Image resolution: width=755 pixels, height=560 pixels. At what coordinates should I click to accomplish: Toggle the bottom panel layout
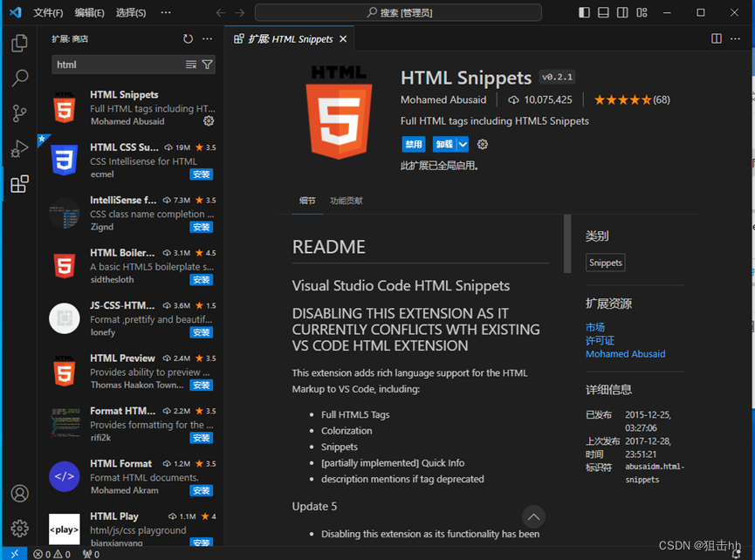pos(603,12)
